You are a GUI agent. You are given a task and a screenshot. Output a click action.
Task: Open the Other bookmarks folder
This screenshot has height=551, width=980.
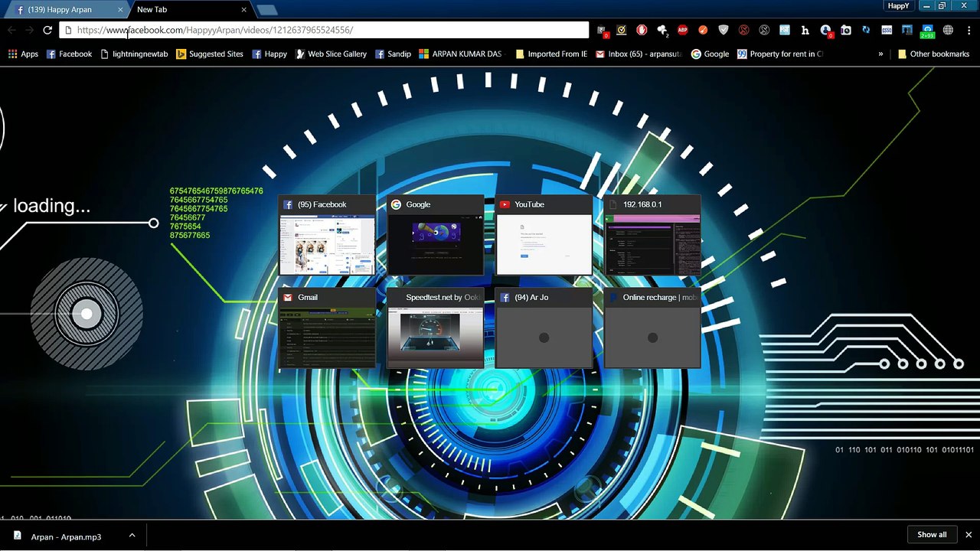[x=933, y=54]
